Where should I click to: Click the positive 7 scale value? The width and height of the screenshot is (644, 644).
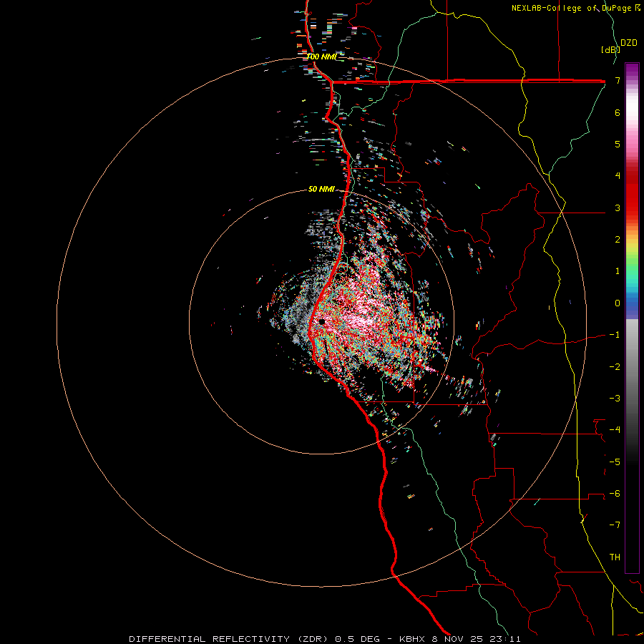tap(618, 80)
